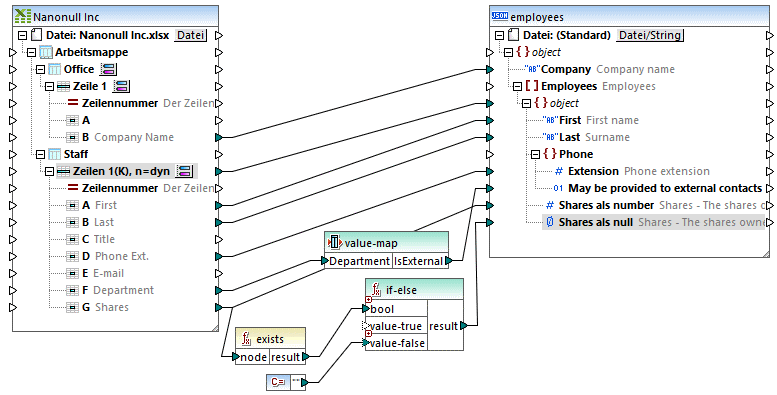
Task: Collapse the Arbeitsmappe node
Action: [31, 52]
